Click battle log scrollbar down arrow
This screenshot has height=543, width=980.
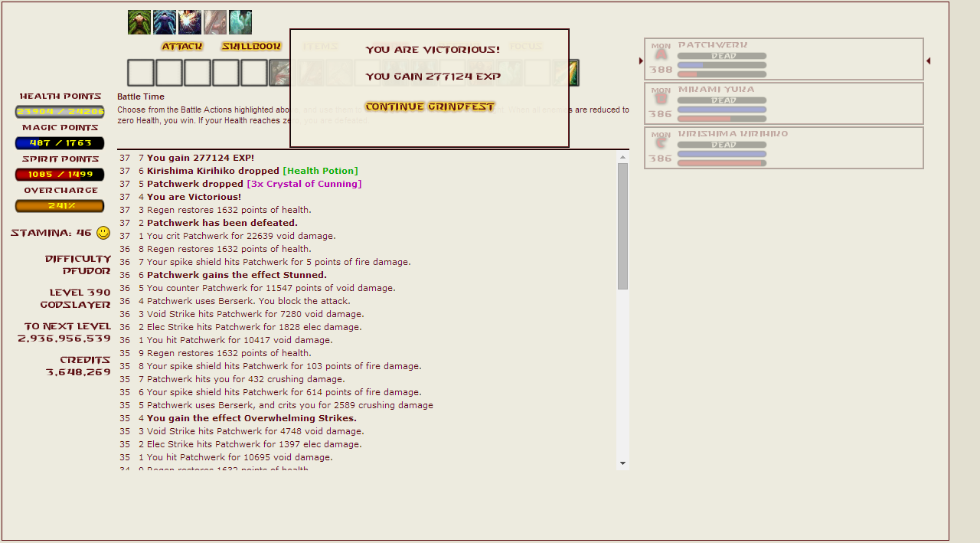point(622,463)
